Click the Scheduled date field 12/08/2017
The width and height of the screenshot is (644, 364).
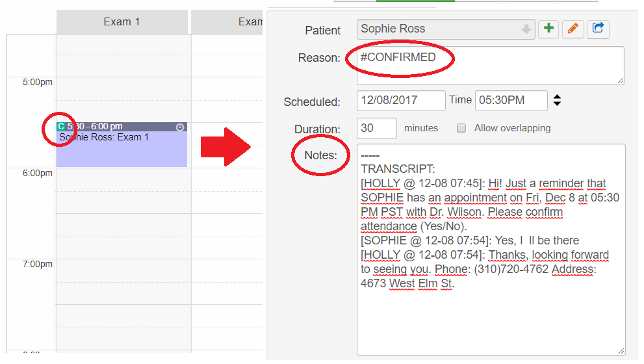401,101
